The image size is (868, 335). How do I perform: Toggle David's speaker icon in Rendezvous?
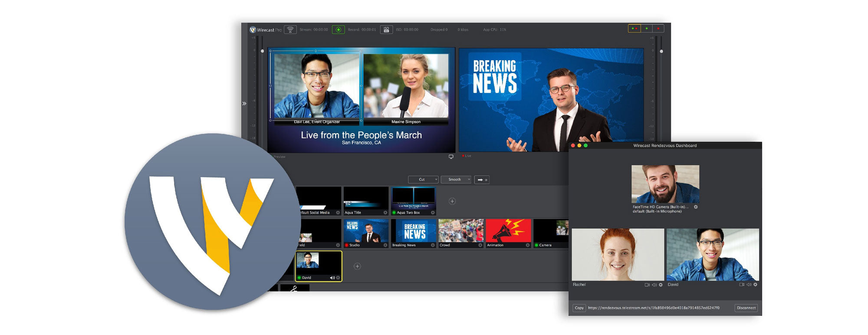tap(749, 285)
